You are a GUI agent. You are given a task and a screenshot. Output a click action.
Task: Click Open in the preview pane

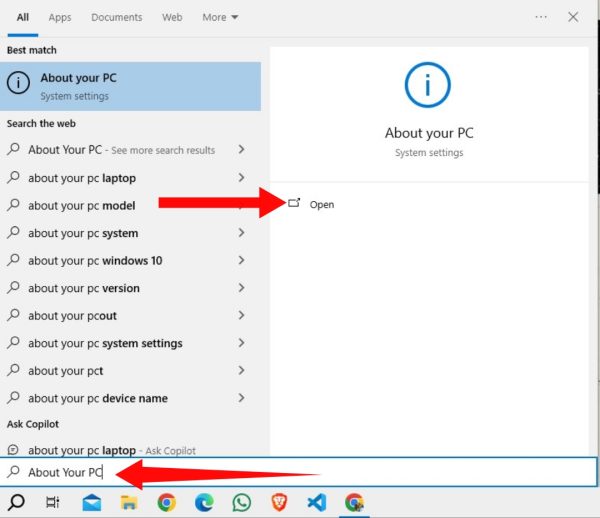coord(321,205)
